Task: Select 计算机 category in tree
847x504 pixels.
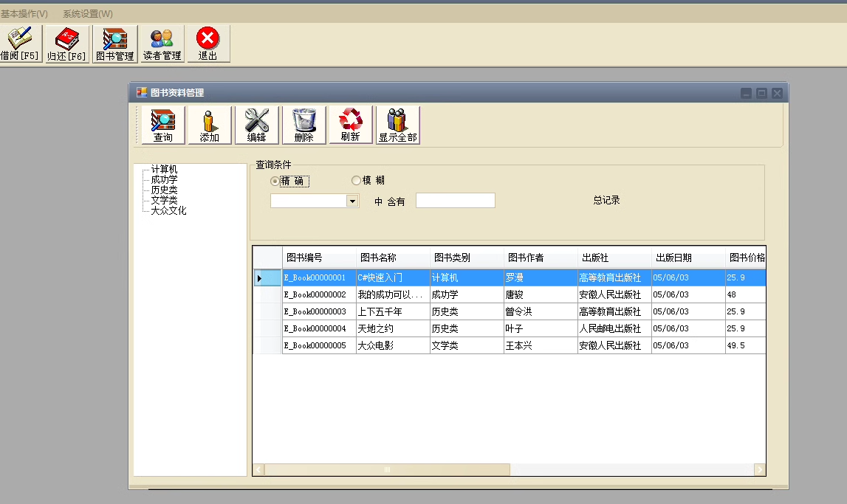Action: point(164,169)
